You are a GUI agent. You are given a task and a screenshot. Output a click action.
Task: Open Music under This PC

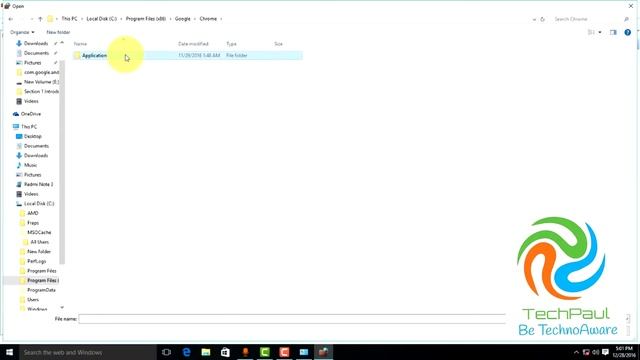pos(30,165)
